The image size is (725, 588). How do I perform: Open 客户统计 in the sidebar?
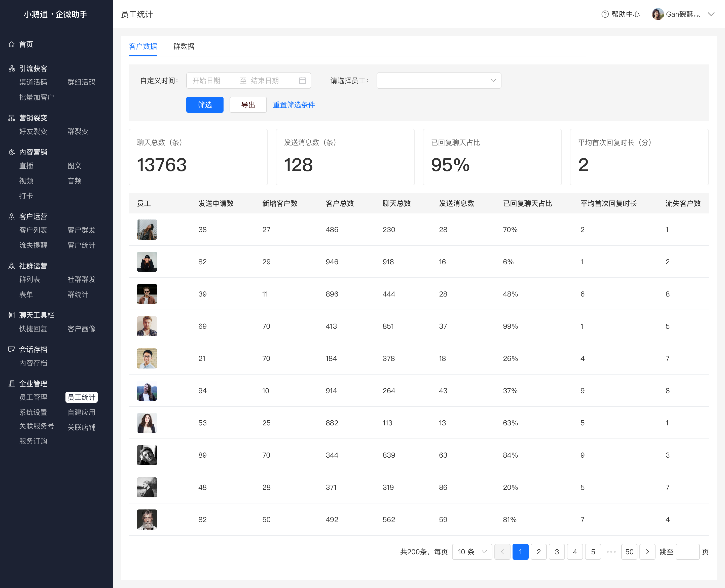pyautogui.click(x=81, y=245)
